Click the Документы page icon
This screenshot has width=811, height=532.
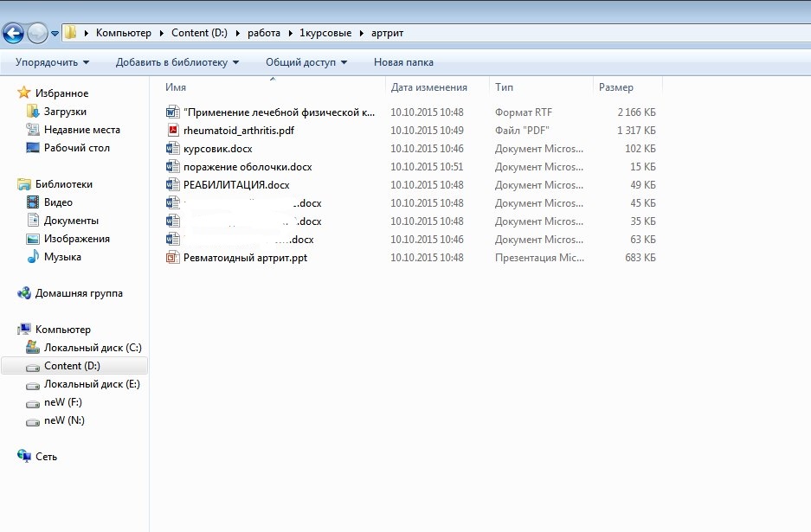pyautogui.click(x=33, y=220)
